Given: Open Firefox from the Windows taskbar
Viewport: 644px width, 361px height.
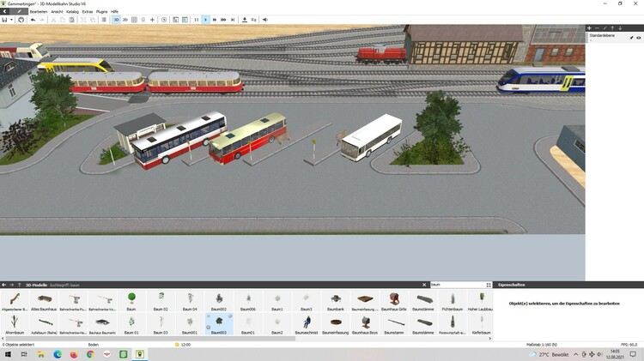Looking at the screenshot, I should coord(74,354).
